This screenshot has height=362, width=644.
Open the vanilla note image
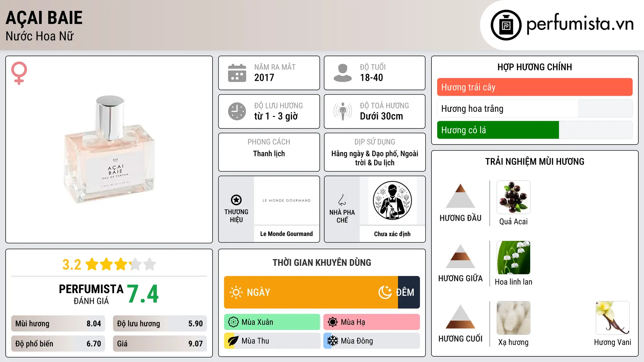(x=613, y=318)
